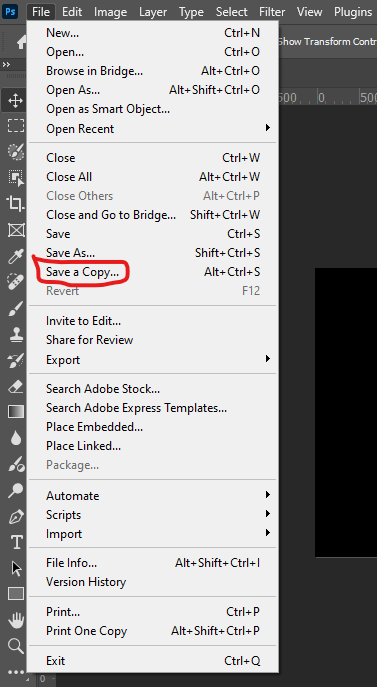Select the Crop tool
The height and width of the screenshot is (687, 377).
pyautogui.click(x=16, y=203)
